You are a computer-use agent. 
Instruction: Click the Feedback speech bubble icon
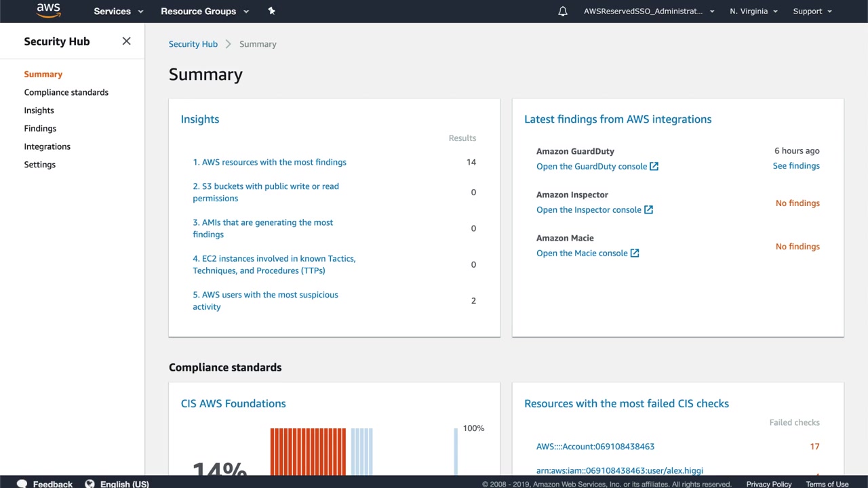click(x=22, y=484)
